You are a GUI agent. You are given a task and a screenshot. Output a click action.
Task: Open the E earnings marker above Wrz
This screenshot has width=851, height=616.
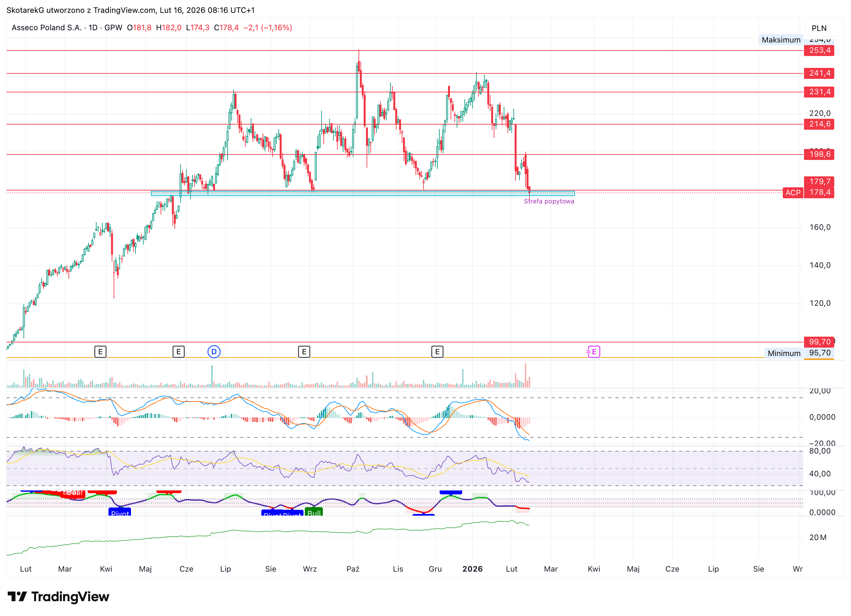304,351
